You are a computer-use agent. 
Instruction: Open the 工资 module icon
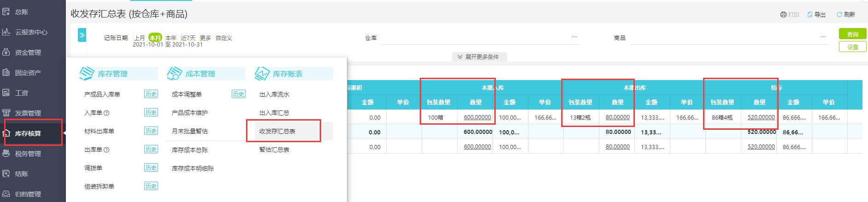(x=6, y=92)
